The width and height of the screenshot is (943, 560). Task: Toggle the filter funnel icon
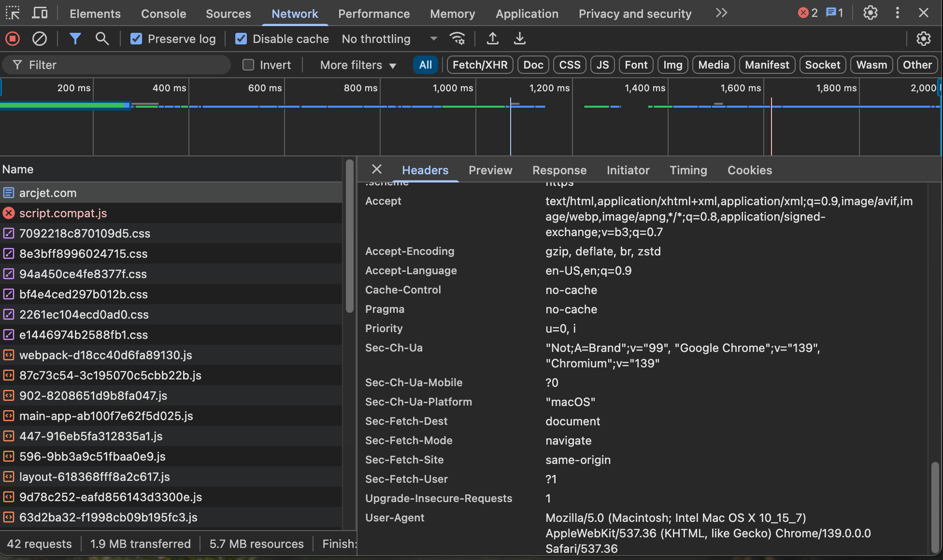coord(75,39)
